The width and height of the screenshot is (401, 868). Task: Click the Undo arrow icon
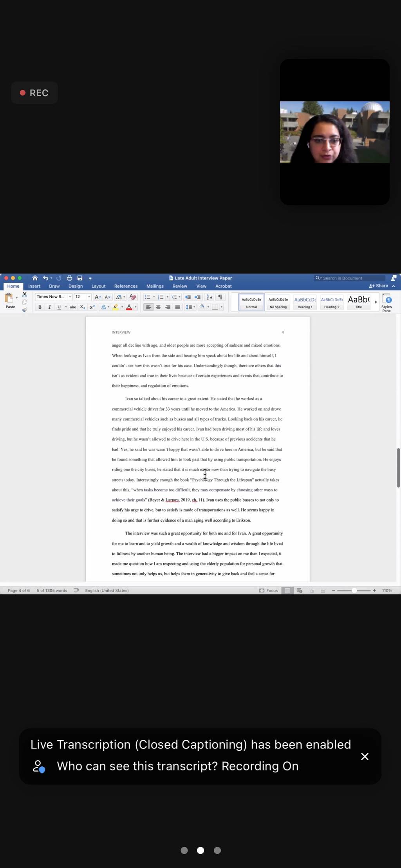click(45, 278)
